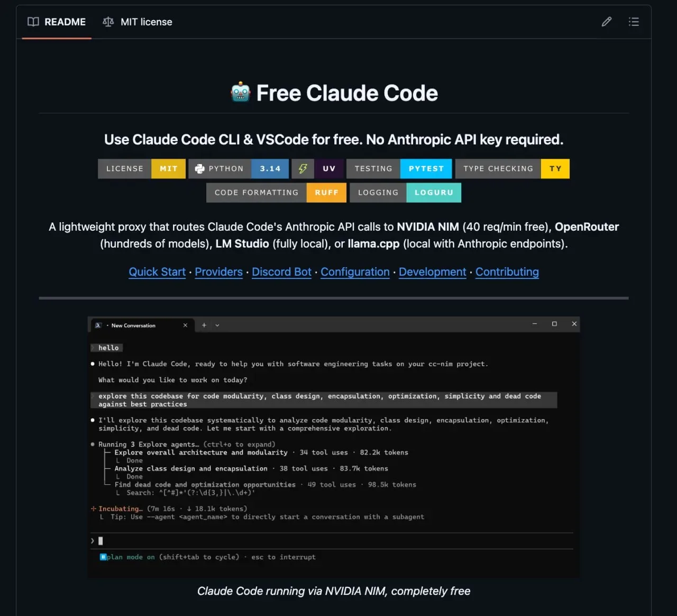The height and width of the screenshot is (616, 677).
Task: Open the README outline list icon
Action: pos(634,22)
